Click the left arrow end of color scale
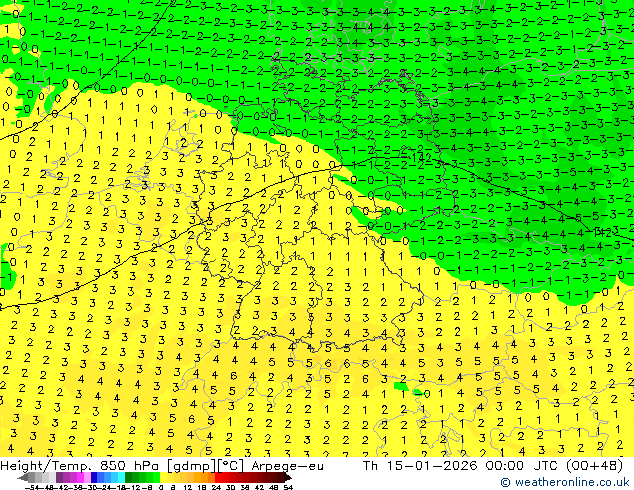The height and width of the screenshot is (490, 634). click(23, 477)
